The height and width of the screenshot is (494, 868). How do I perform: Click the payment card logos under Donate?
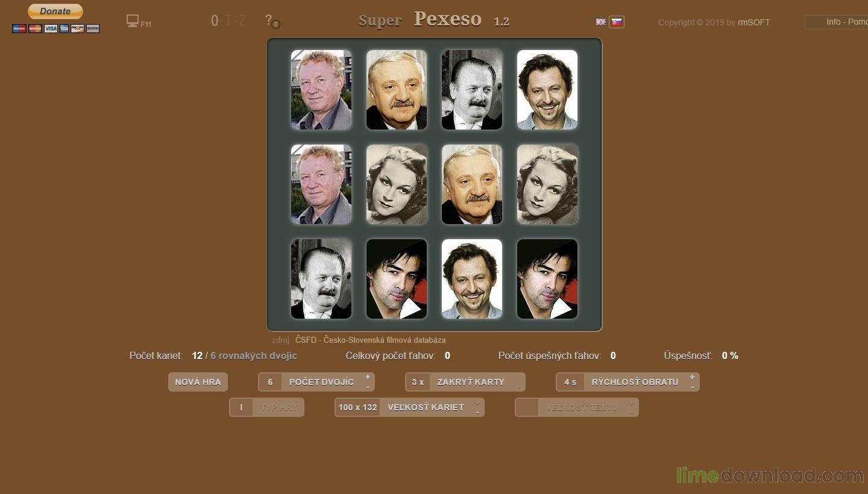[55, 28]
